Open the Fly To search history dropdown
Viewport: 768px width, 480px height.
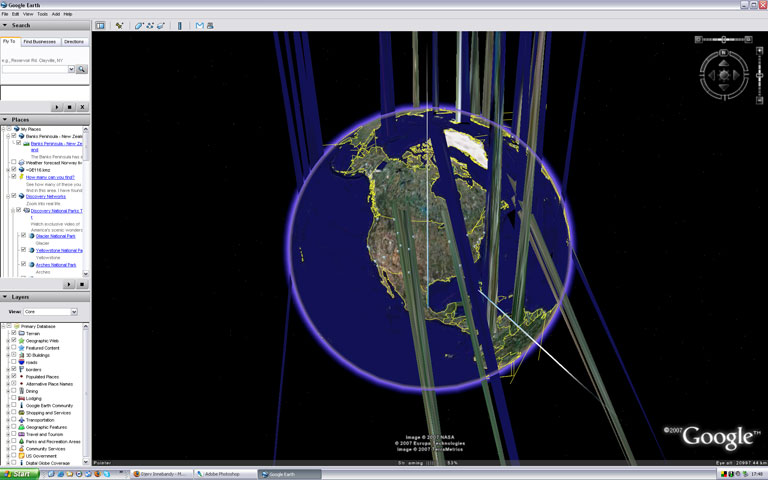pos(71,69)
